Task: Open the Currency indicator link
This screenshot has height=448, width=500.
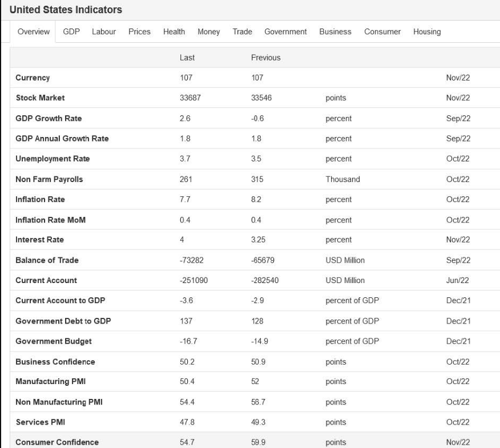Action: [x=33, y=78]
